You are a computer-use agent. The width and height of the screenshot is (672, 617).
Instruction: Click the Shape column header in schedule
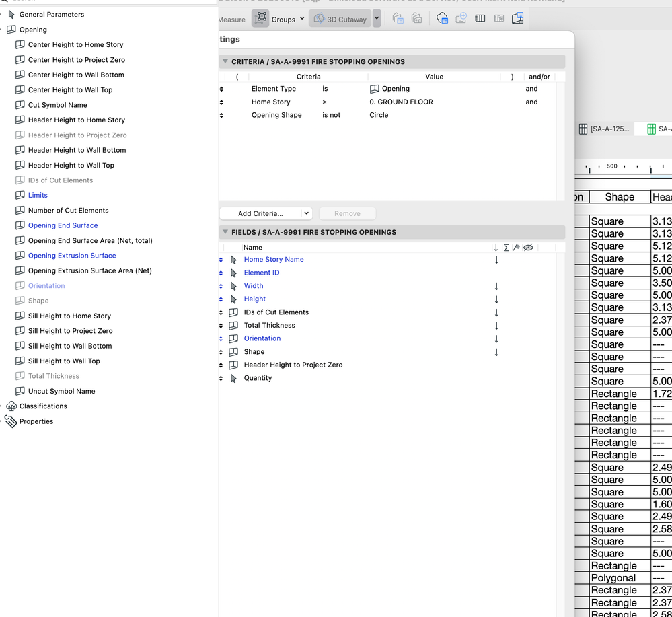[x=620, y=196]
